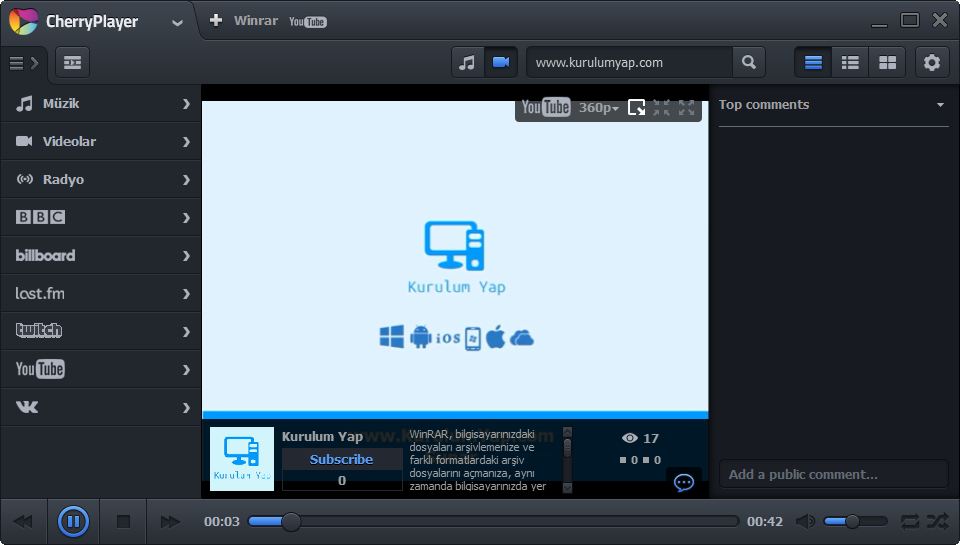Open the YouTube service in sidebar
This screenshot has width=960, height=545.
point(101,369)
